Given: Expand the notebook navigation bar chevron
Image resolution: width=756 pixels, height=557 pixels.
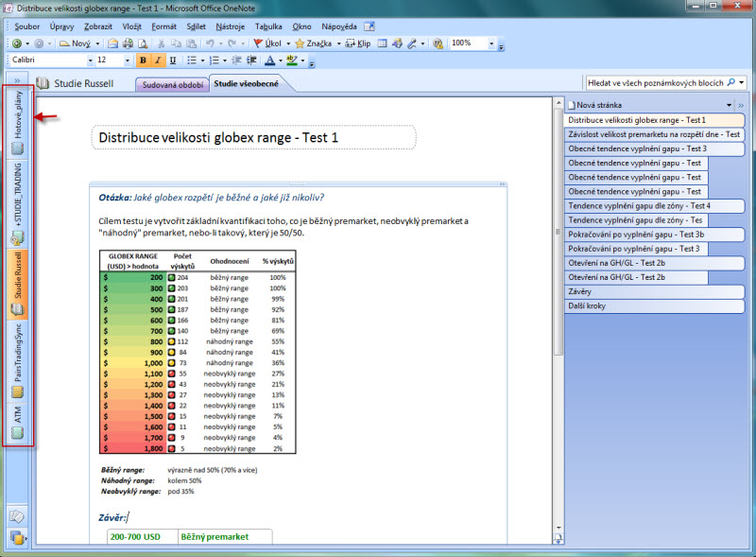Looking at the screenshot, I should point(18,82).
